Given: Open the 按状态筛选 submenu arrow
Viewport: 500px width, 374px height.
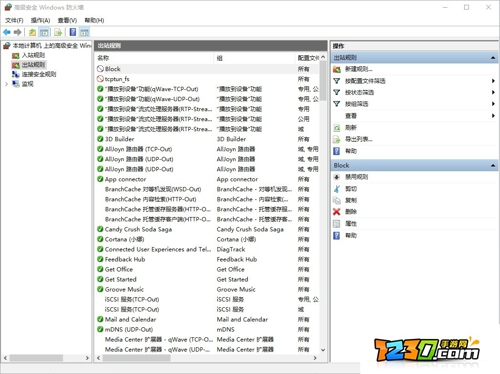Looking at the screenshot, I should [x=493, y=92].
